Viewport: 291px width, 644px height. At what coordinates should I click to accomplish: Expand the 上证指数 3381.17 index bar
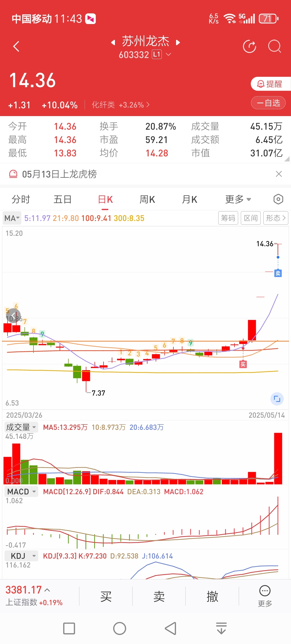point(34,596)
